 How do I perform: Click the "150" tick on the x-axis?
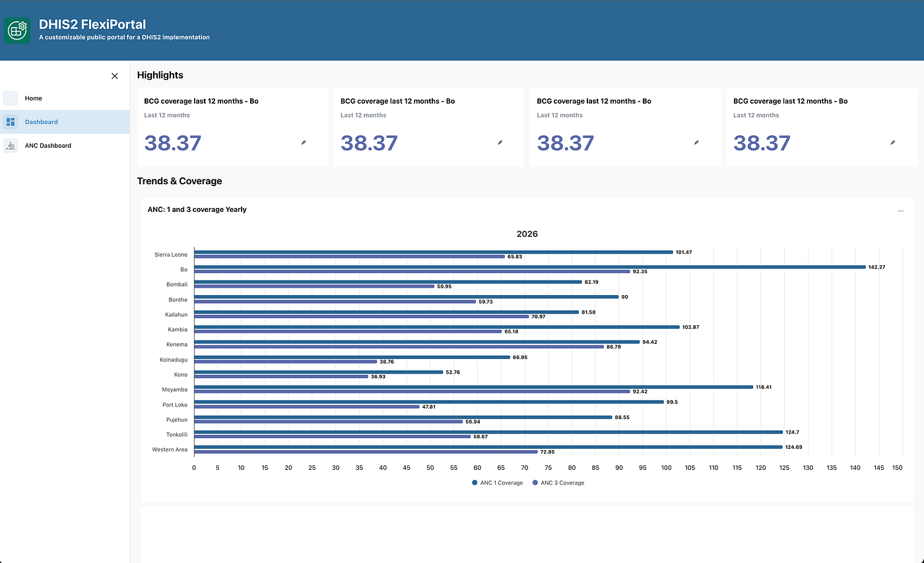(898, 468)
